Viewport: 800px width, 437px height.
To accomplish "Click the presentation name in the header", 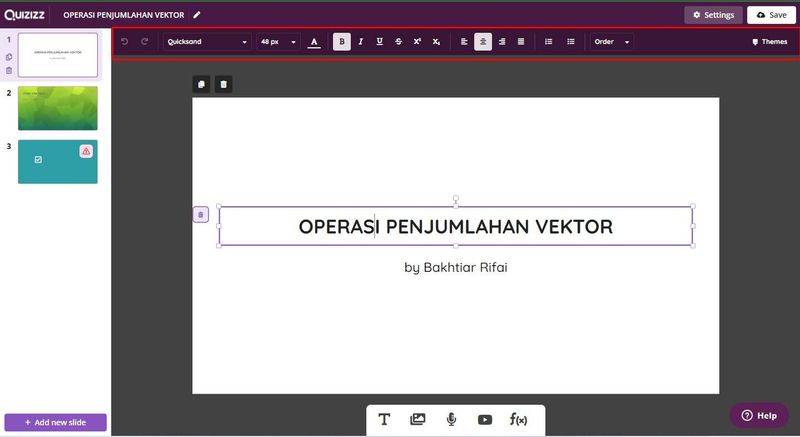I will coord(123,15).
